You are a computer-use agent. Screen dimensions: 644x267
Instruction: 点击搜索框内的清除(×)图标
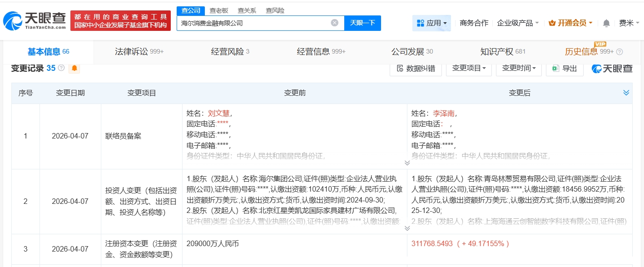pyautogui.click(x=335, y=22)
